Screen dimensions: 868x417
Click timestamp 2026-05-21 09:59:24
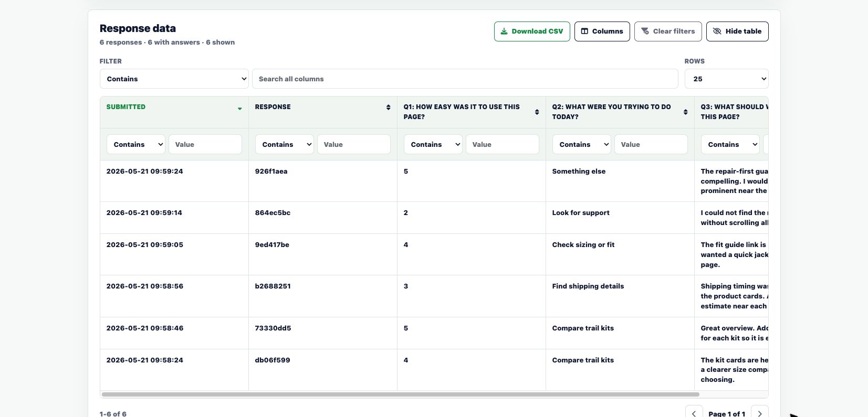click(x=144, y=172)
